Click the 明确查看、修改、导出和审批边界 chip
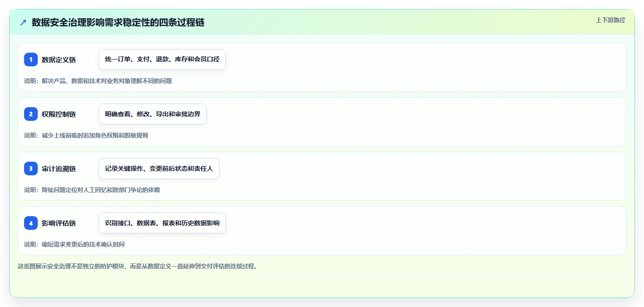The width and height of the screenshot is (644, 307). pyautogui.click(x=153, y=114)
